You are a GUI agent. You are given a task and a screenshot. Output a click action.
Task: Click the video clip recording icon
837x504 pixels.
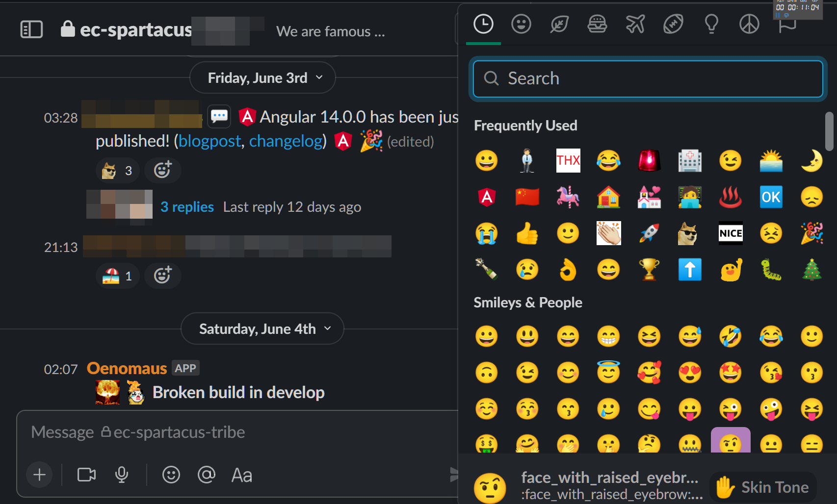[86, 475]
